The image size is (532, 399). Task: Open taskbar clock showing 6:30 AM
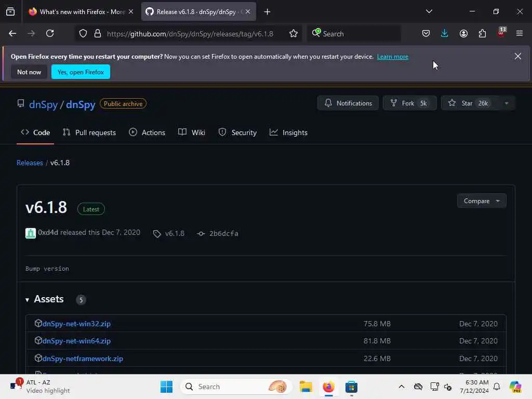pyautogui.click(x=474, y=387)
